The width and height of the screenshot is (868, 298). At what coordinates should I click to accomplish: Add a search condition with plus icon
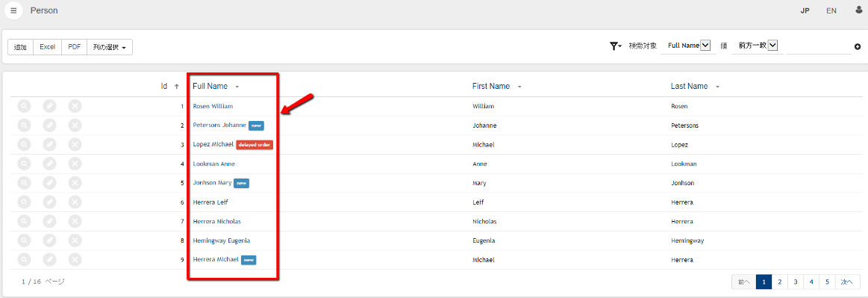[858, 46]
